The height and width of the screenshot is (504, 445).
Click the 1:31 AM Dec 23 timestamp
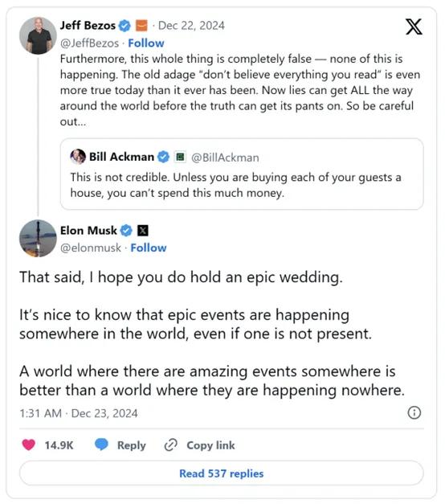click(79, 413)
